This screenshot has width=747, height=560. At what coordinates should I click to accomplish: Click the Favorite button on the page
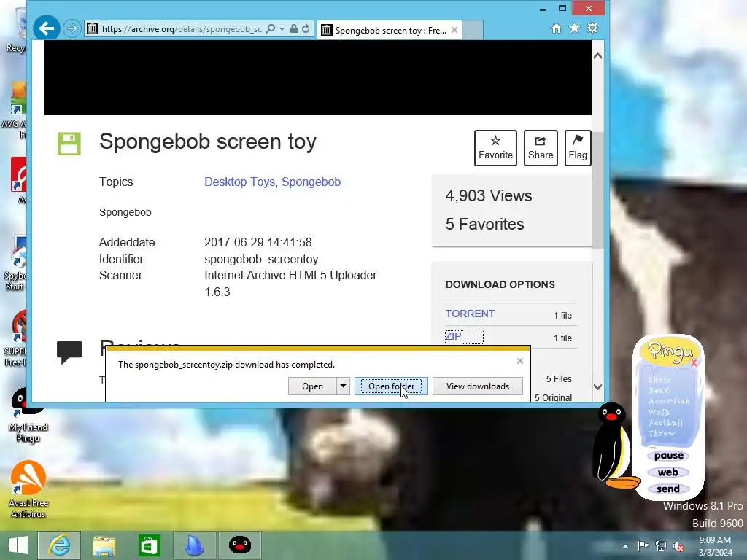click(495, 147)
